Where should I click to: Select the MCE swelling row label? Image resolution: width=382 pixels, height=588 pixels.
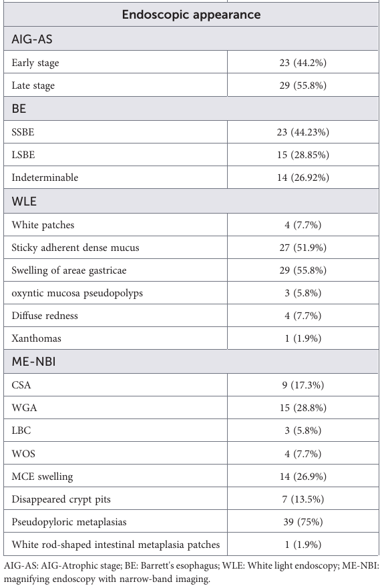click(x=42, y=477)
